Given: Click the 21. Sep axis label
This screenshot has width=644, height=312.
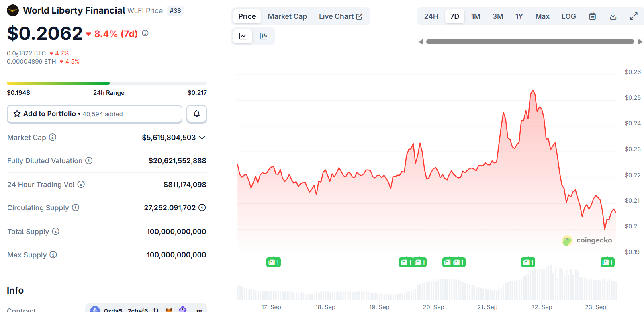Looking at the screenshot, I should click(487, 307).
